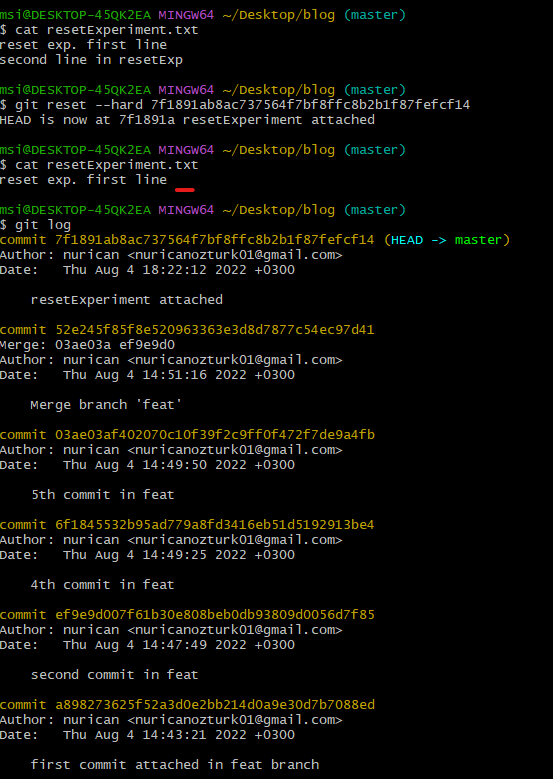Viewport: 553px width, 779px height.
Task: Click the prompt line directly above 'git log'
Action: [203, 210]
